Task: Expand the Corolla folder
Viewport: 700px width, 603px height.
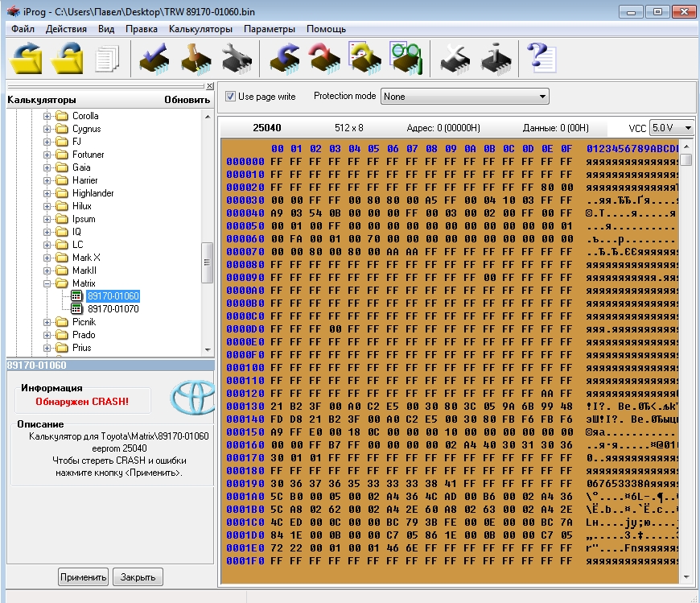Action: pos(47,116)
